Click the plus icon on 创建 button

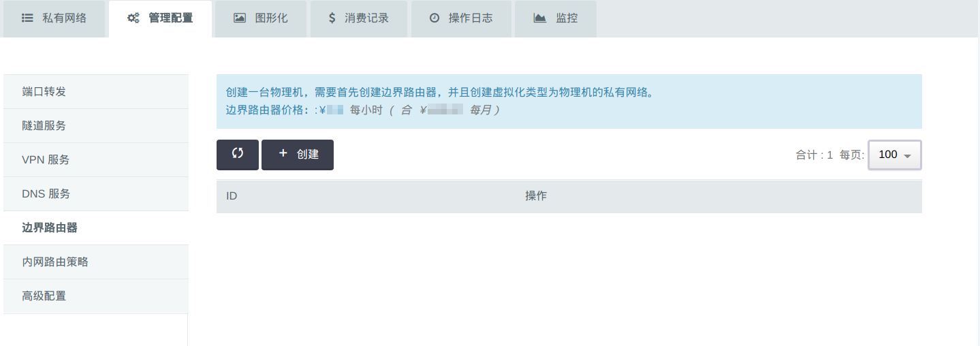click(x=283, y=154)
